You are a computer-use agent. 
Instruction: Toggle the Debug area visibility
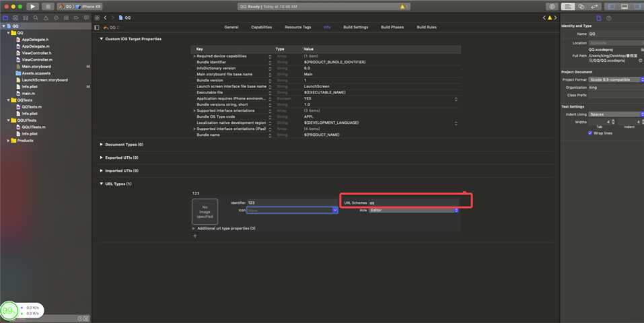tap(624, 7)
